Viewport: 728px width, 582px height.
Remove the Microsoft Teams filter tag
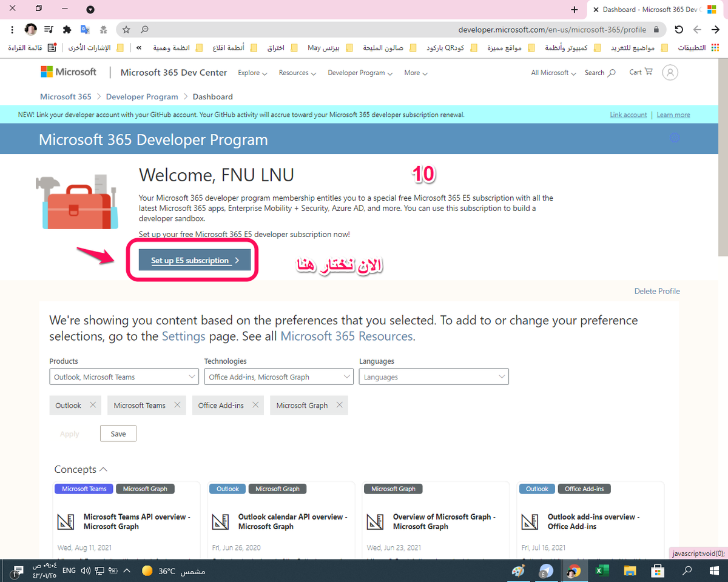pyautogui.click(x=177, y=405)
